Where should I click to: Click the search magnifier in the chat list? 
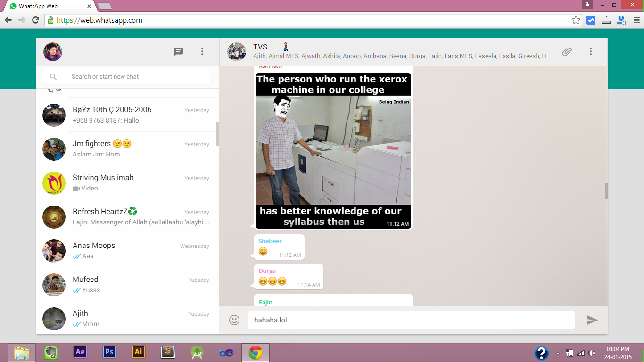[x=53, y=76]
